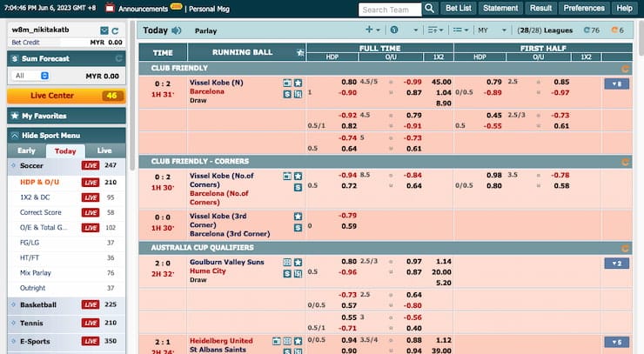Screen dimensions: 644x354
Task: Open the plus-sign dropdown in the toolbar
Action: point(372,30)
